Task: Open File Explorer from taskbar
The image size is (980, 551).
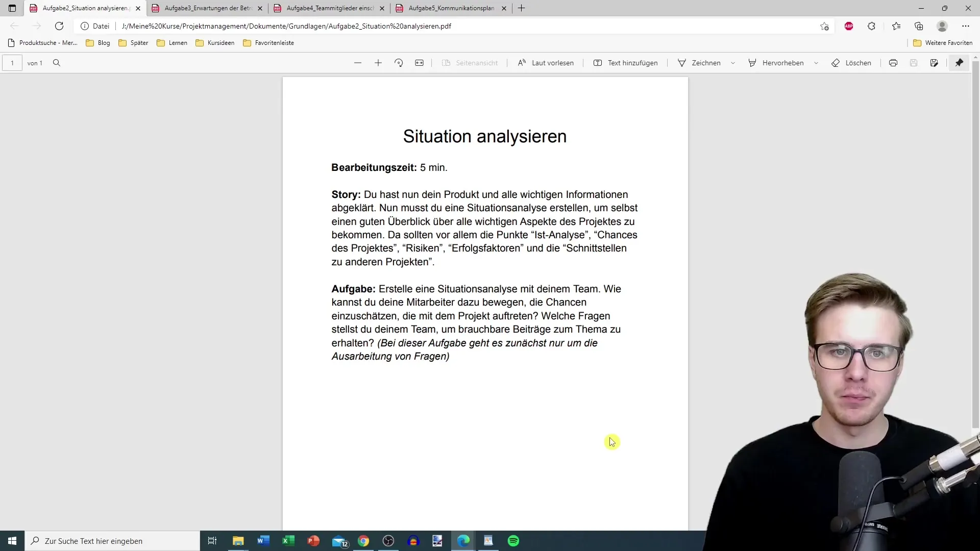Action: 238,541
